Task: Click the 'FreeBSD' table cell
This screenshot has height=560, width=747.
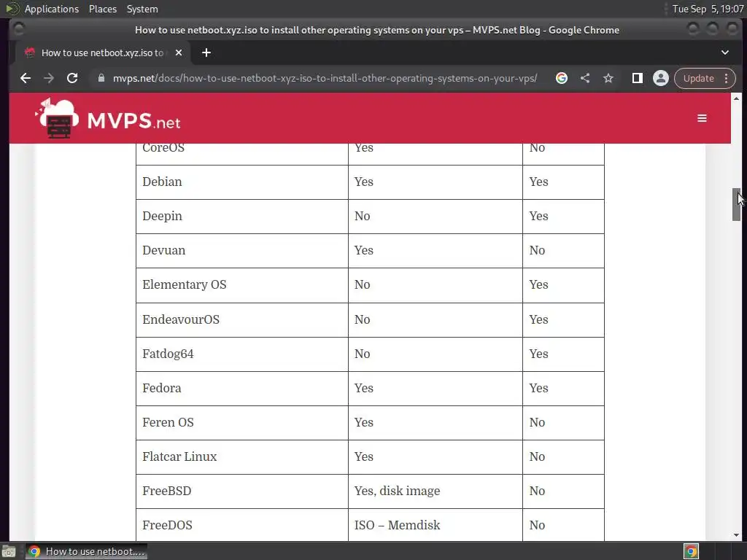Action: click(242, 491)
